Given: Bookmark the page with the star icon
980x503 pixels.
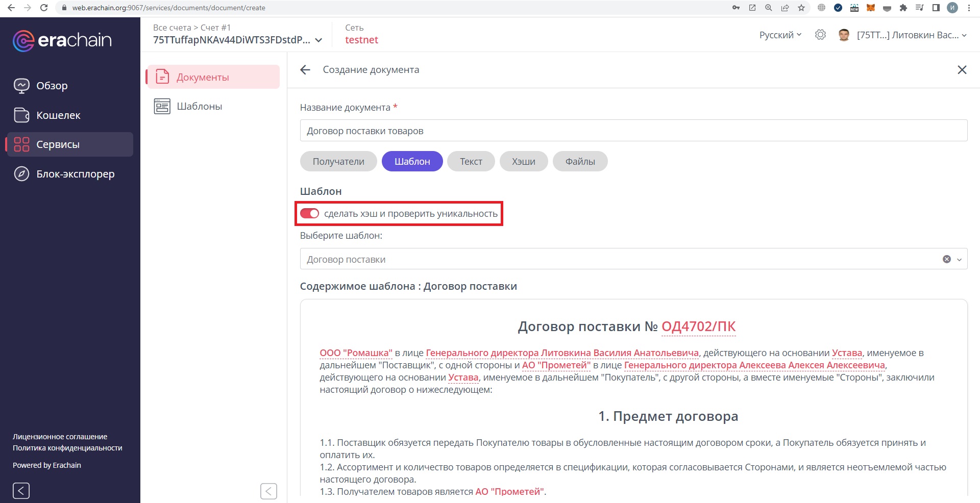Looking at the screenshot, I should pyautogui.click(x=801, y=8).
